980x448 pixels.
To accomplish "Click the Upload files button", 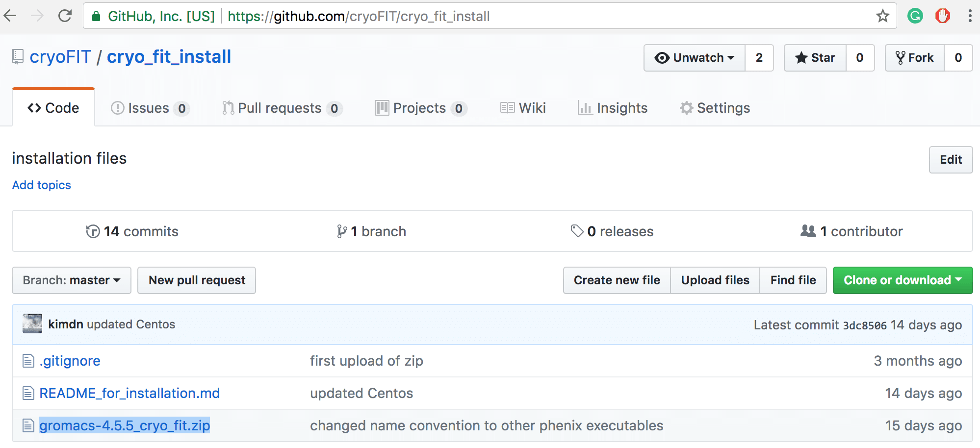I will pyautogui.click(x=715, y=280).
